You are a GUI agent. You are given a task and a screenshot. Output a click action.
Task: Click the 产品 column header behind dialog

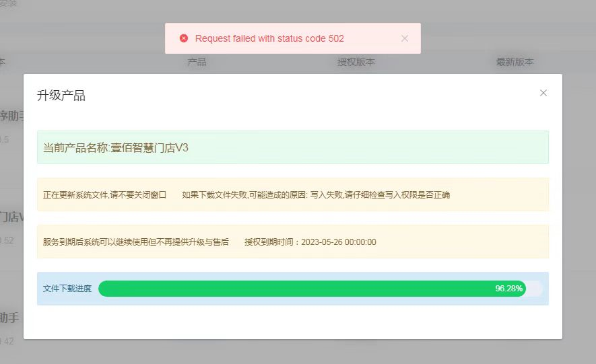tap(197, 62)
